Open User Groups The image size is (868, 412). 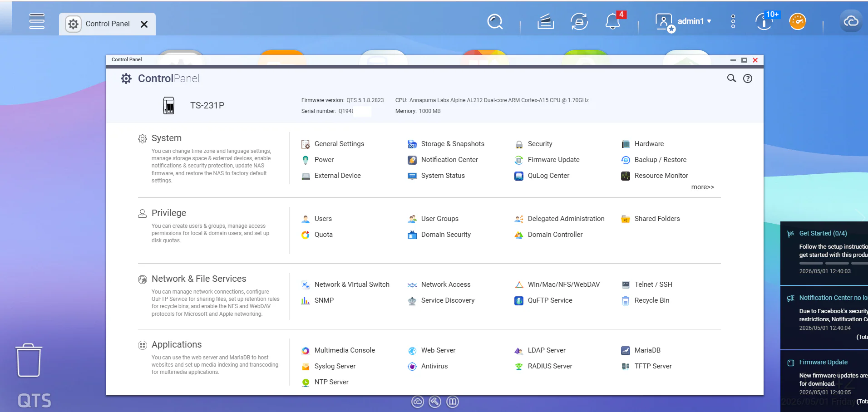[433, 219]
